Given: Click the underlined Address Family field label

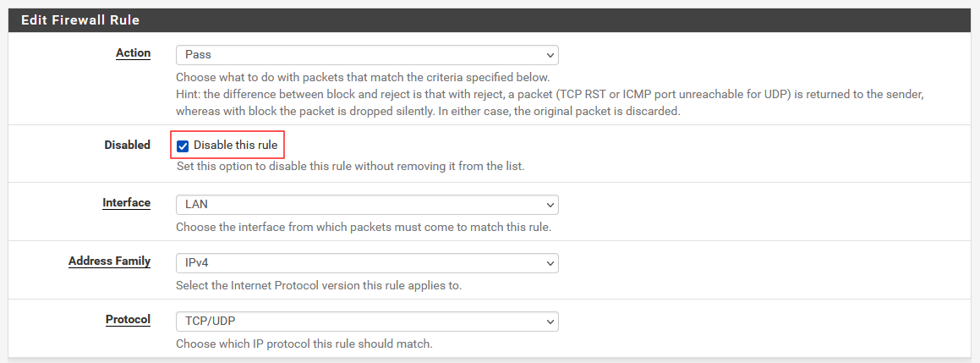Looking at the screenshot, I should coord(109,261).
